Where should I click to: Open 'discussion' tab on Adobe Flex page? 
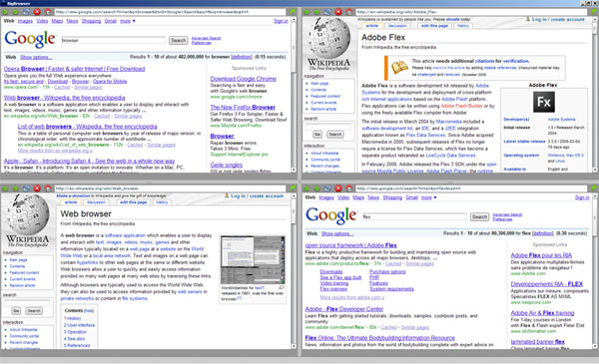[397, 26]
